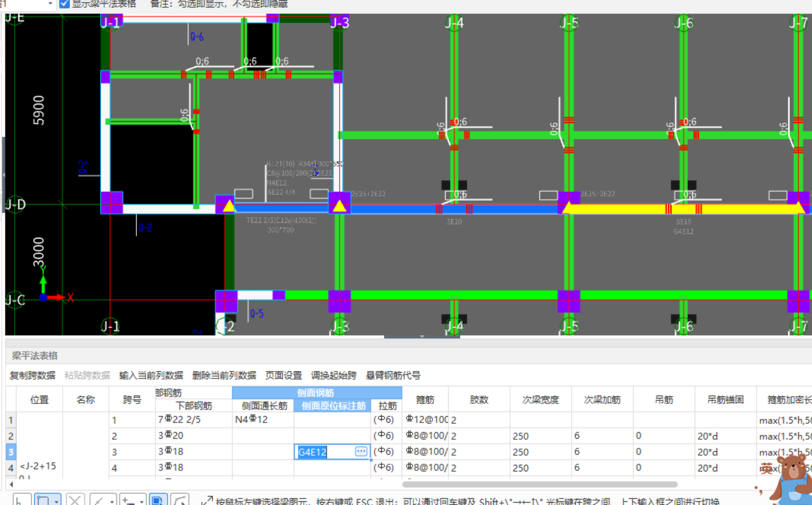812x505 pixels.
Task: Click the 3E20 annotation under blue beam
Action: tap(454, 222)
